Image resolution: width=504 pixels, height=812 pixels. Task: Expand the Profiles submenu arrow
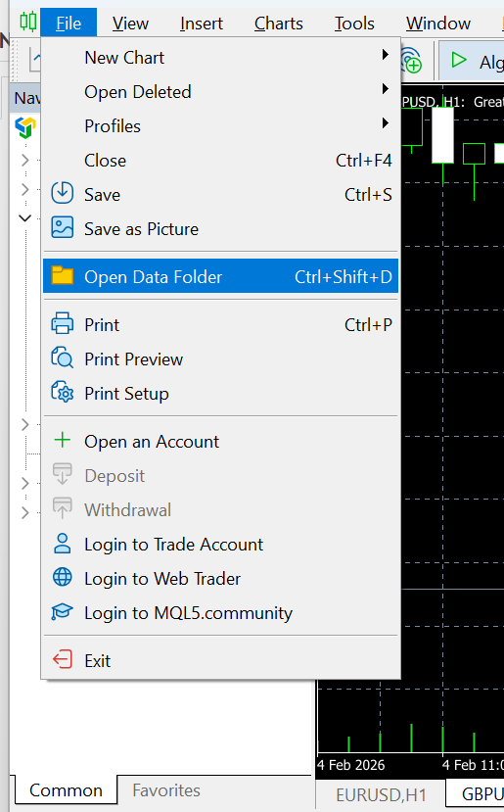(x=385, y=123)
